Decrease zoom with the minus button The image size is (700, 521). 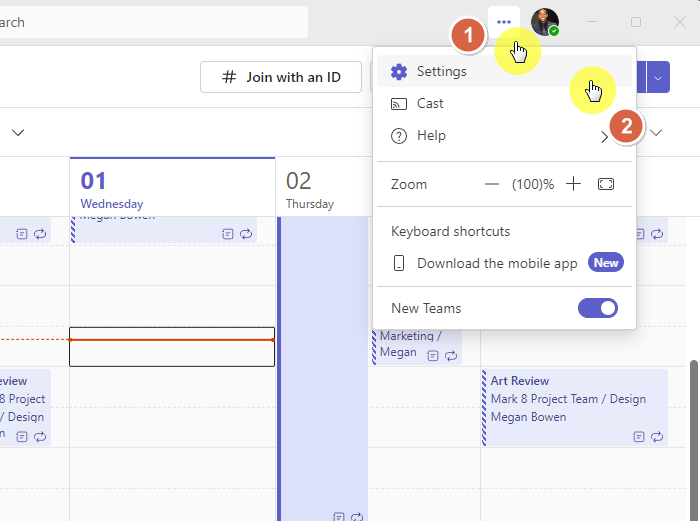pos(492,184)
